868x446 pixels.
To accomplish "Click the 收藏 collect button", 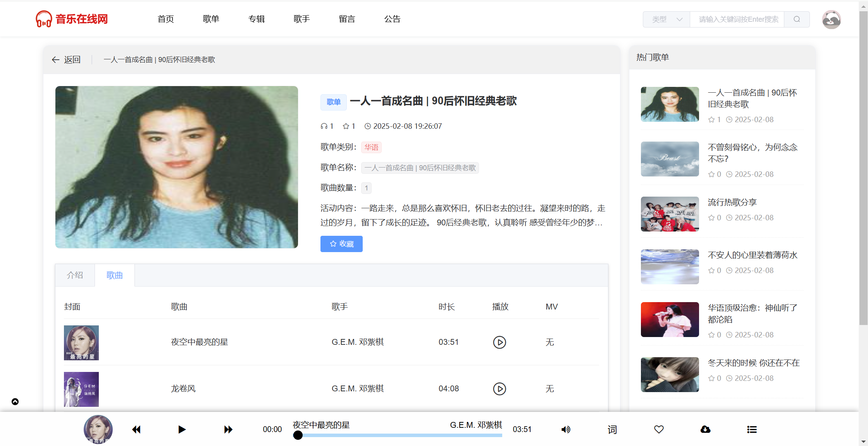I will coord(341,244).
